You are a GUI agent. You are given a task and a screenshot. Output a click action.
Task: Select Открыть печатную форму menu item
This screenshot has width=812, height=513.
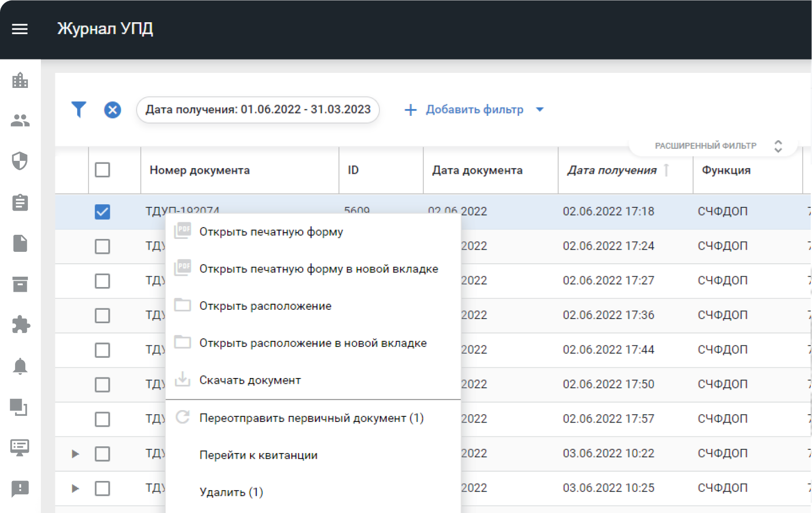point(271,232)
